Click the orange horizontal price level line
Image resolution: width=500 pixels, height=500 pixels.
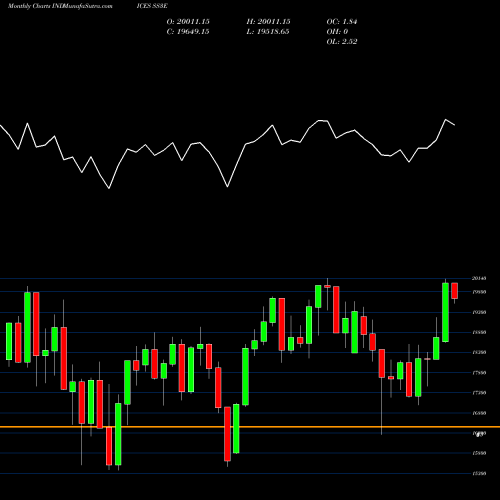tap(250, 427)
